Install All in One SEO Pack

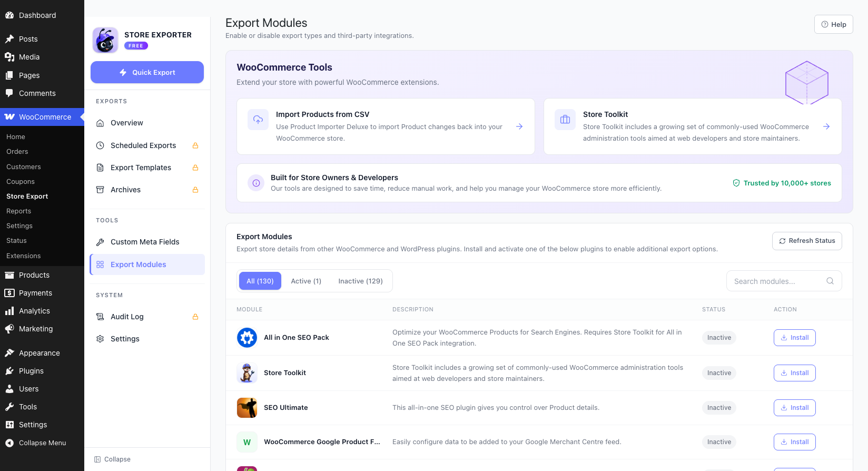[x=794, y=338]
